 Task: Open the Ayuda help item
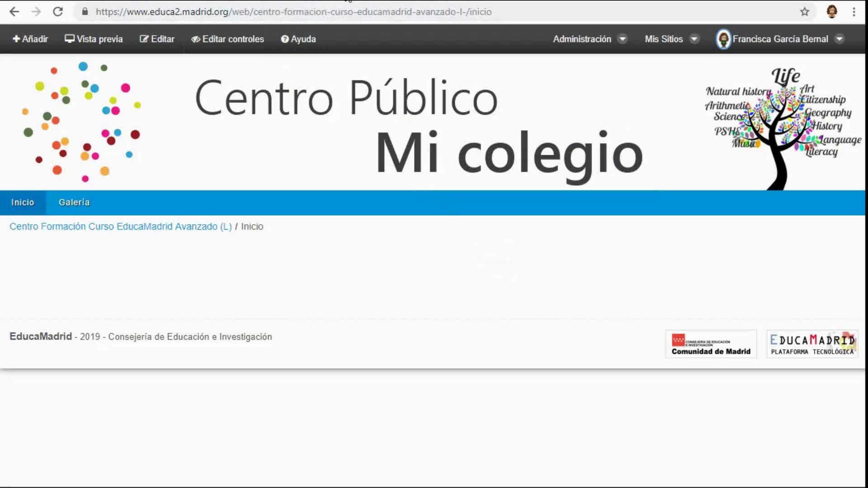pyautogui.click(x=298, y=39)
